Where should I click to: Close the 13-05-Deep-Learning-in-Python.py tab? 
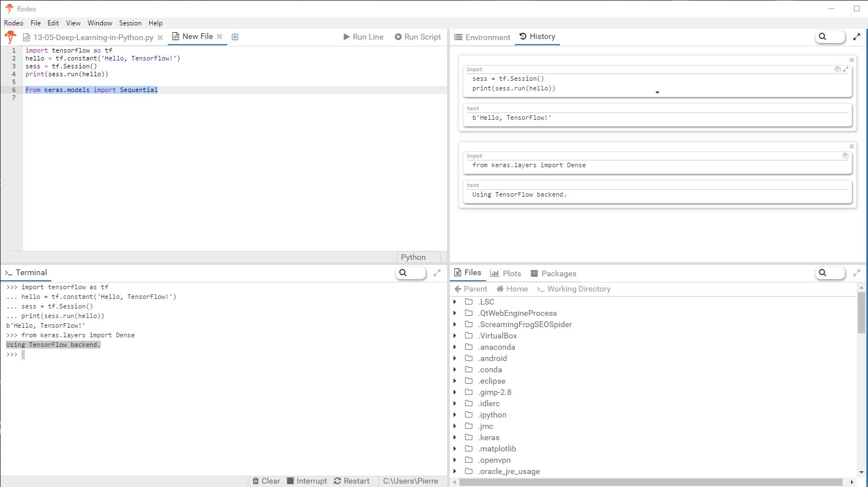[x=160, y=37]
